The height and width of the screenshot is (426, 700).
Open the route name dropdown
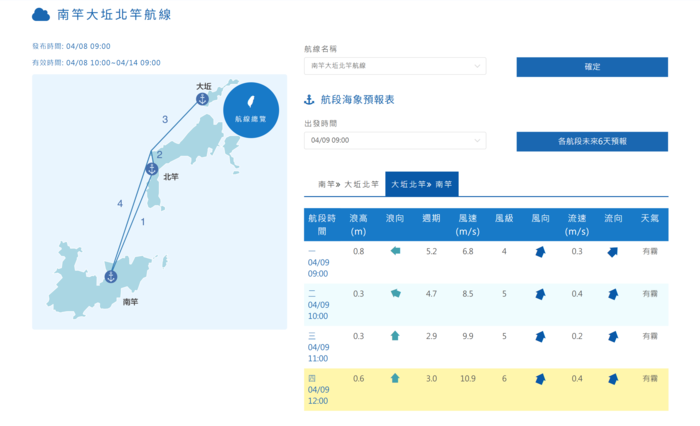coord(394,66)
